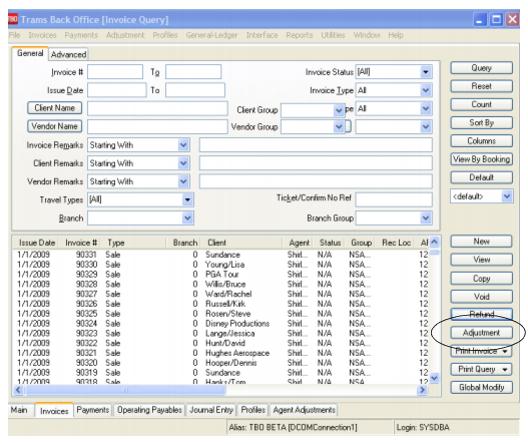Switch to the Payments bottom tab
The height and width of the screenshot is (444, 528).
coord(93,410)
